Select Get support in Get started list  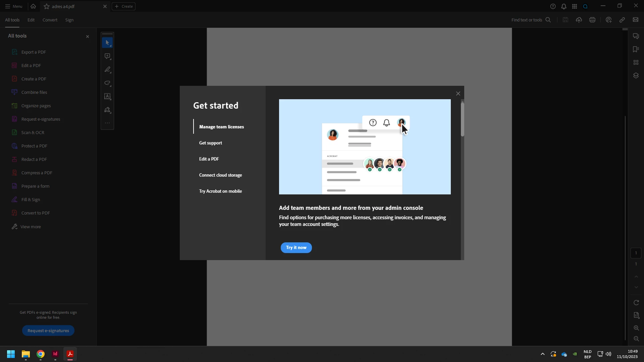point(210,143)
